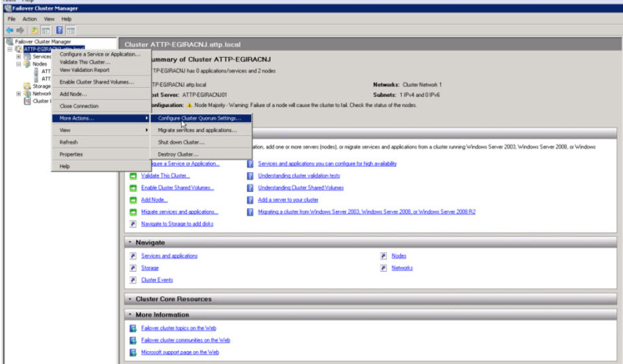
Task: Click the green icon beside Enable Cluster Shared Volumes
Action: point(133,188)
